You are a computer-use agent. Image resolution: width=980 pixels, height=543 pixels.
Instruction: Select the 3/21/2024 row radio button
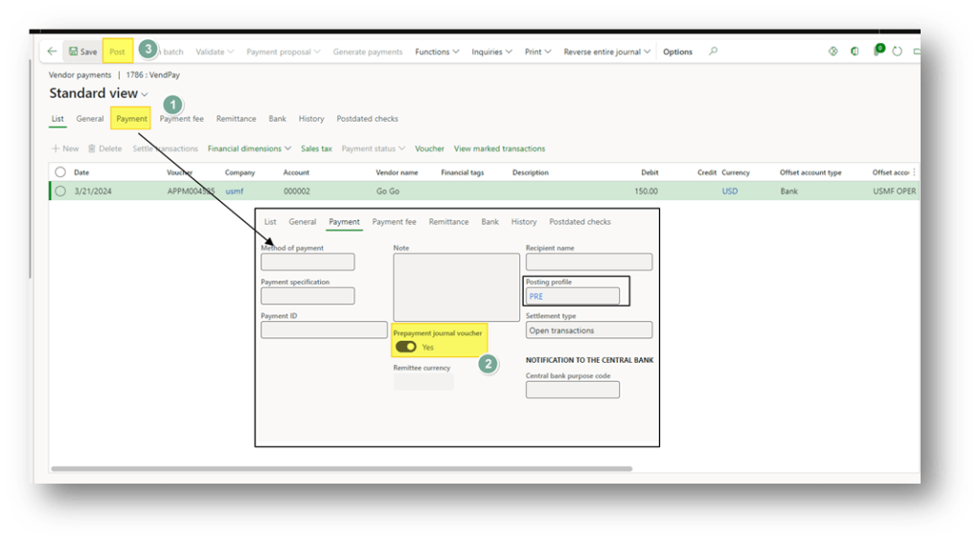(60, 192)
